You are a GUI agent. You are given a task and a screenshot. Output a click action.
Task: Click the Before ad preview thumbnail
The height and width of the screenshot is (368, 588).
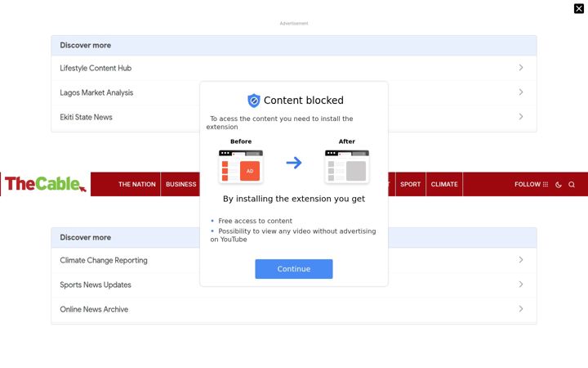tap(241, 166)
